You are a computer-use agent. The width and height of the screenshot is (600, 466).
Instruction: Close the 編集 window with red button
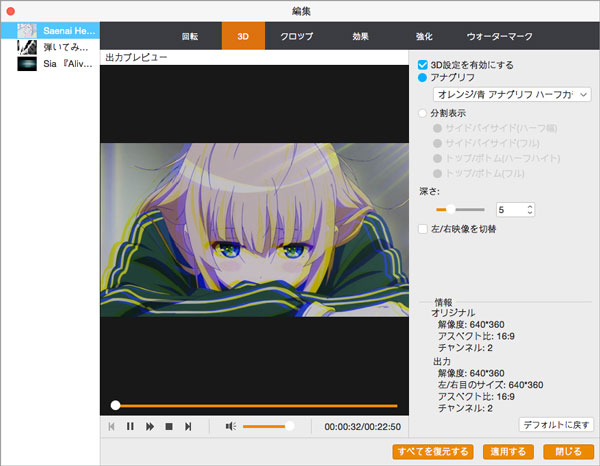pos(11,11)
